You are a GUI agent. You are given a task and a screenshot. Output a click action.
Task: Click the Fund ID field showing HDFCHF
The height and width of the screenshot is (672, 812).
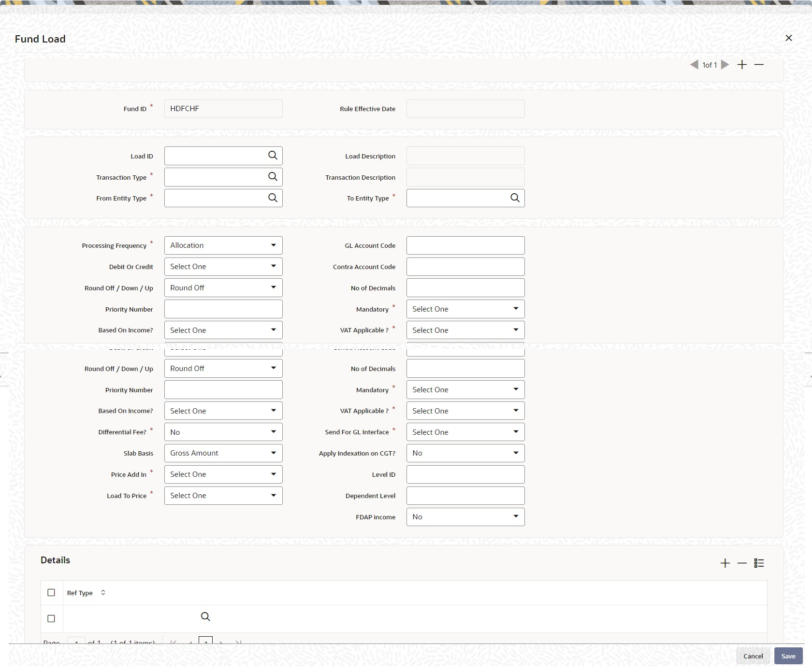click(223, 109)
